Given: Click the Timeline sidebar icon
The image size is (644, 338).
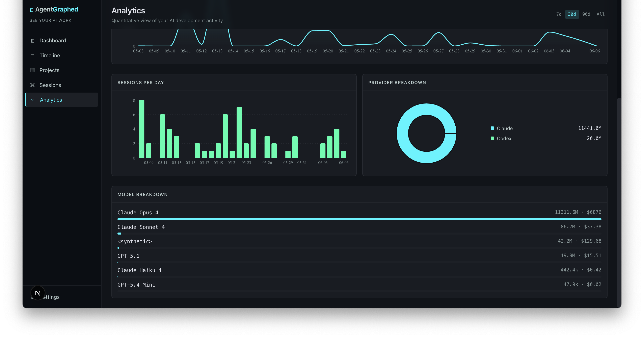Looking at the screenshot, I should (32, 55).
